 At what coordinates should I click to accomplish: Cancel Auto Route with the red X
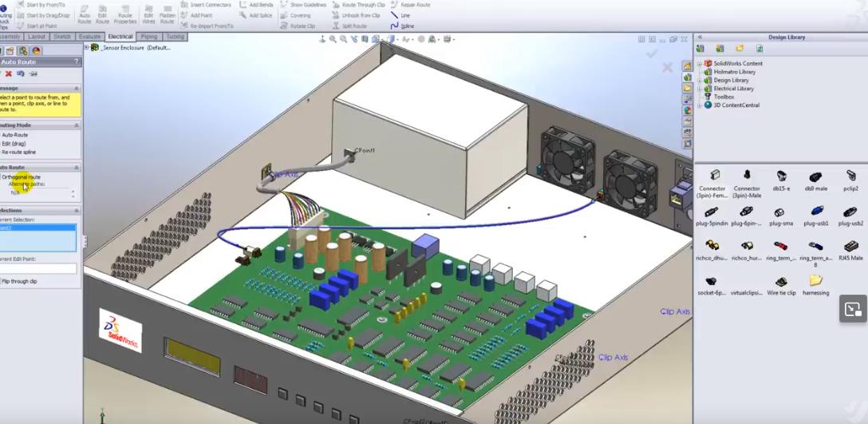(x=7, y=73)
